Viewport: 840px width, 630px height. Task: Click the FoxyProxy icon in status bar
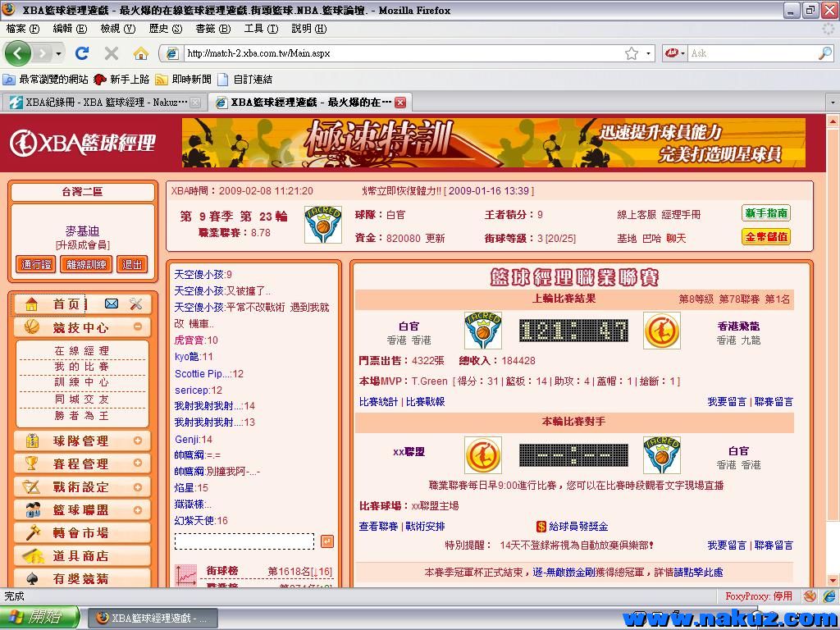tap(810, 596)
